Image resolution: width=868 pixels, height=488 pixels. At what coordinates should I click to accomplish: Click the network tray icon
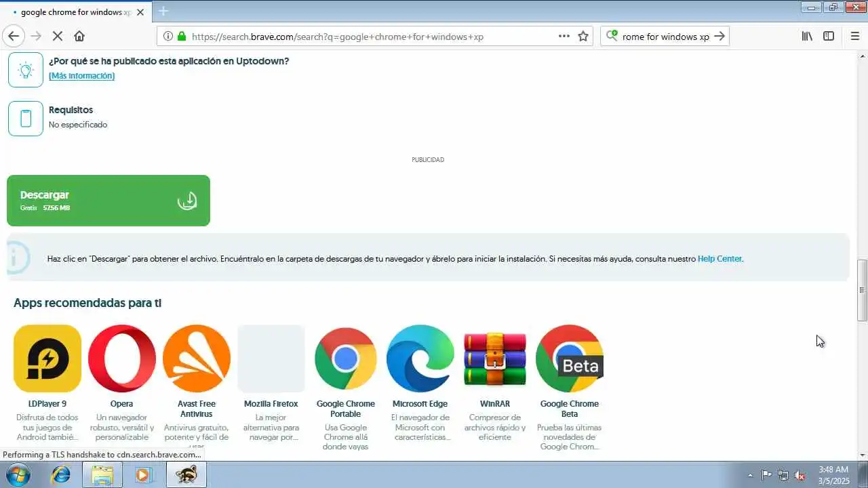[783, 475]
